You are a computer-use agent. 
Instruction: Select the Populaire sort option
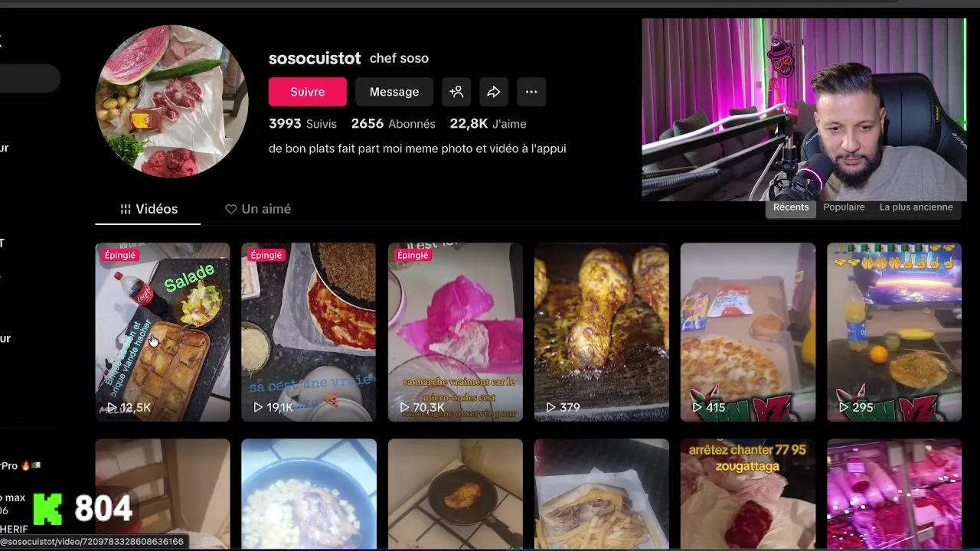pyautogui.click(x=844, y=207)
